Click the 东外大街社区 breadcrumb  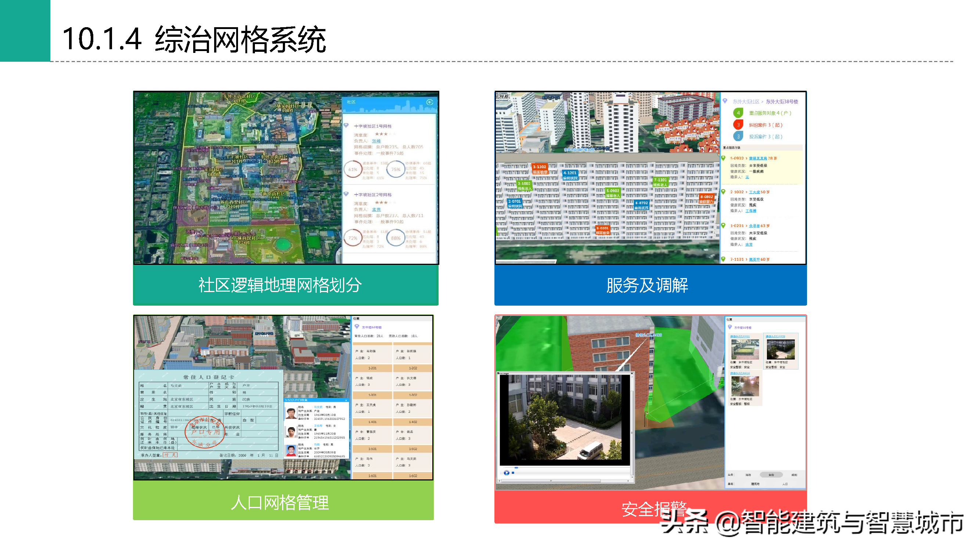click(x=746, y=102)
